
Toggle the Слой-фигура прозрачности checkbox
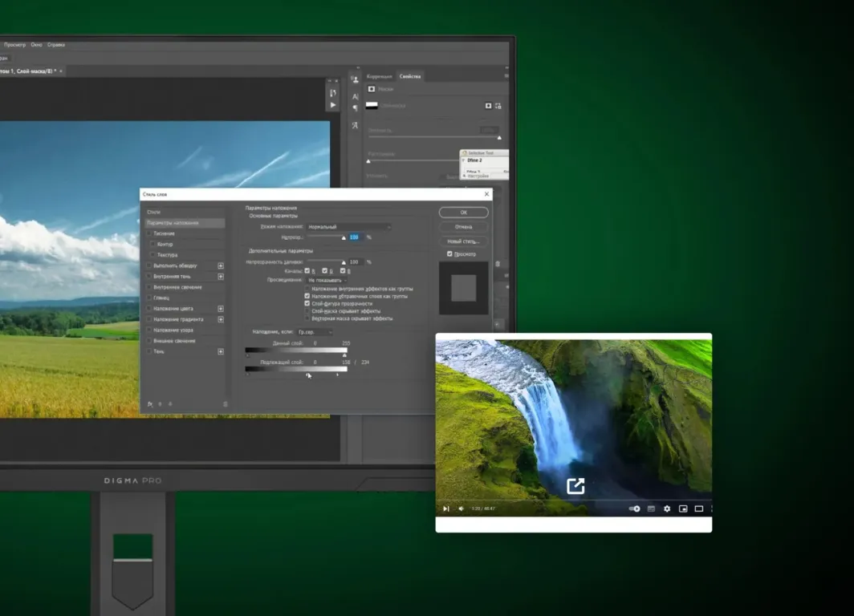coord(307,304)
